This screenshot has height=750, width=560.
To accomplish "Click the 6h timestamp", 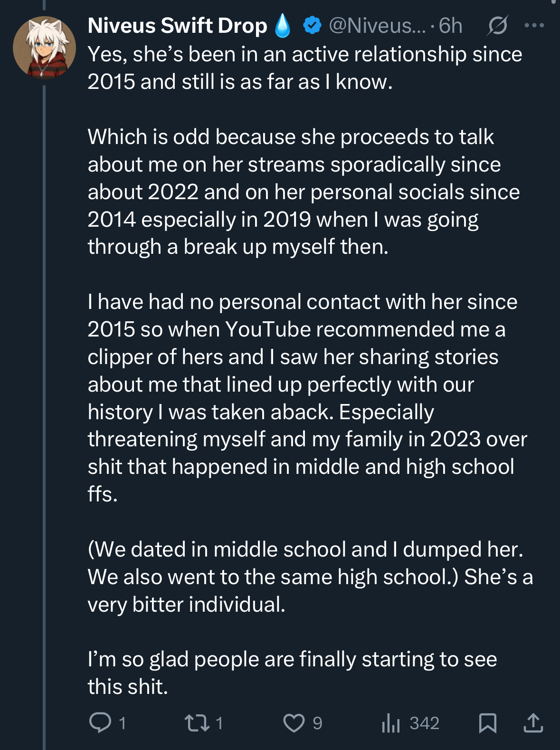I will (450, 26).
